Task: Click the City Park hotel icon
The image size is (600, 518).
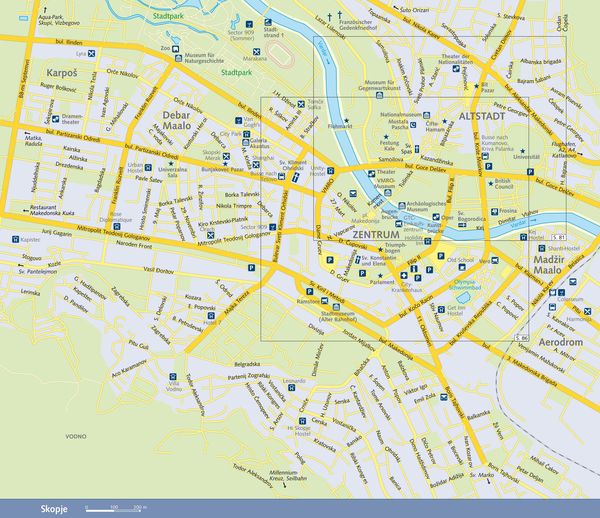Action: tap(246, 134)
